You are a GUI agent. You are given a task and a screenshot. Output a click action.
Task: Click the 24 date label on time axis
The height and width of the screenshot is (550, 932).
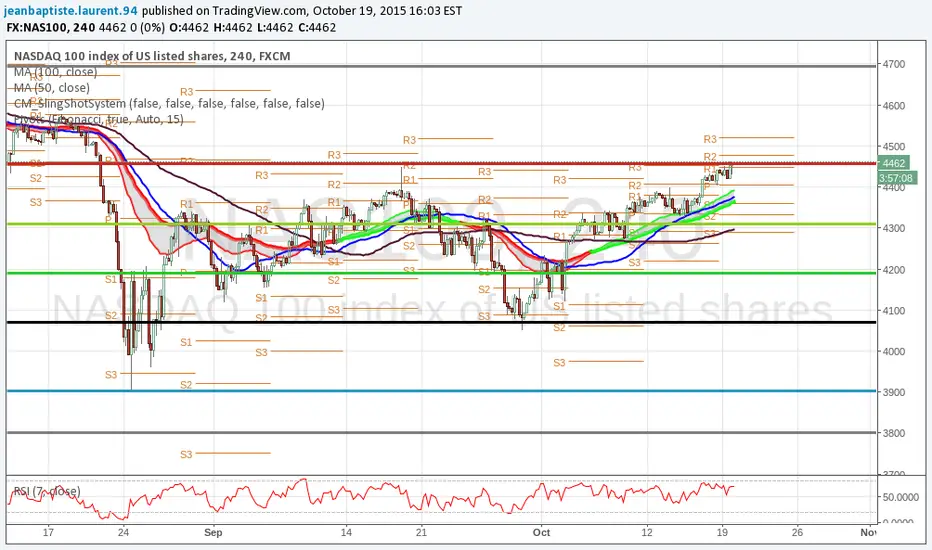(x=123, y=532)
